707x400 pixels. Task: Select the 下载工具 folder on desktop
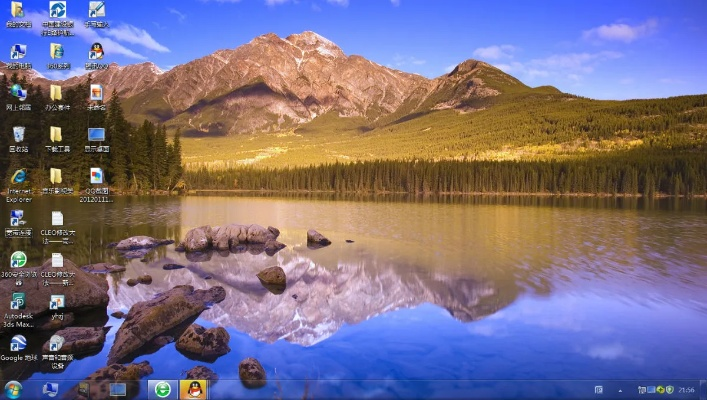57,135
